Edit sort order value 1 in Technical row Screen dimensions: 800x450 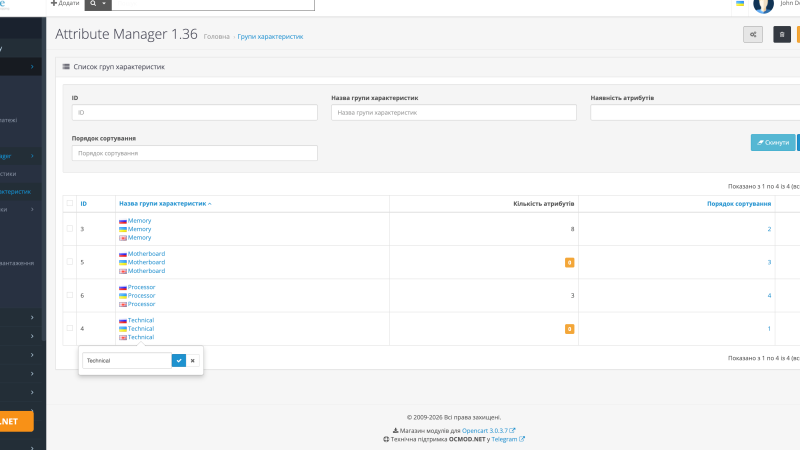(769, 329)
